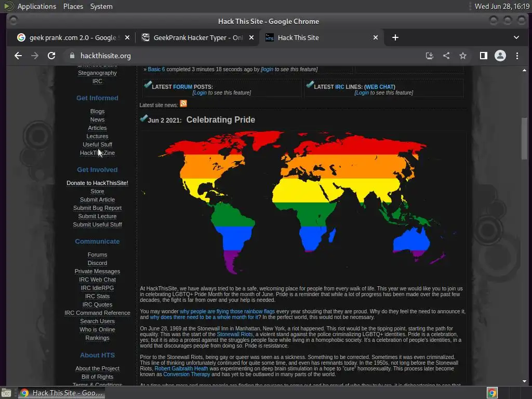Click Donate to HackThisSite!
Viewport: 532px width, 399px height.
pyautogui.click(x=97, y=183)
